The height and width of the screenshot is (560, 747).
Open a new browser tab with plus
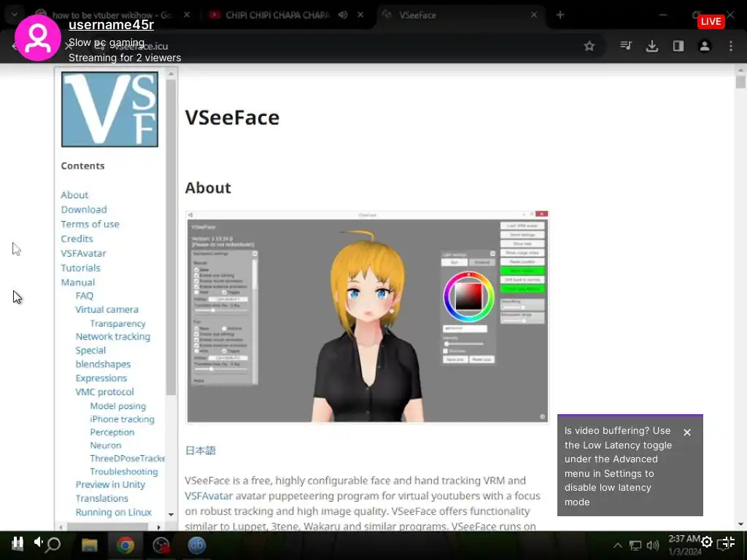pyautogui.click(x=560, y=15)
